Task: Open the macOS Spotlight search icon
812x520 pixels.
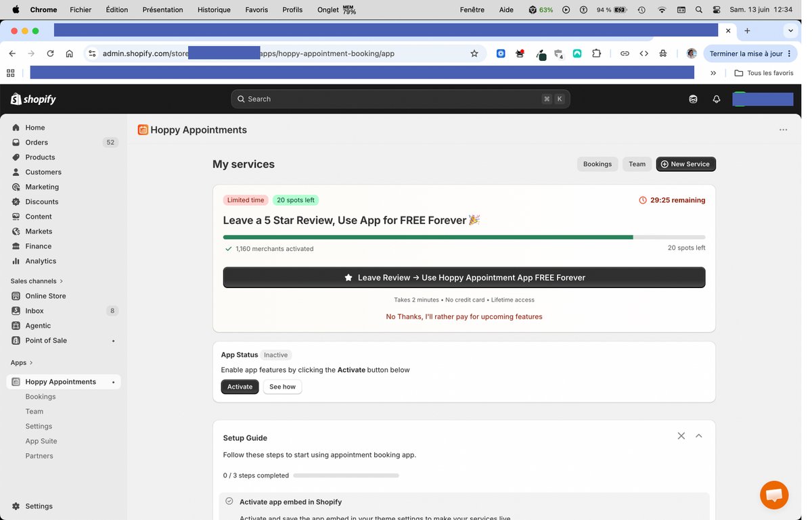Action: 699,9
